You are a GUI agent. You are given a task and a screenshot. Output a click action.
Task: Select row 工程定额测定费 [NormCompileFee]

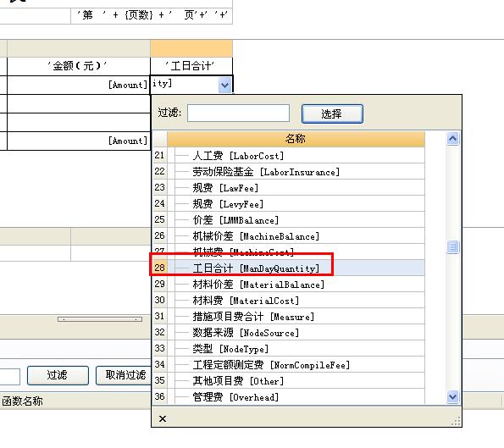tap(296, 364)
